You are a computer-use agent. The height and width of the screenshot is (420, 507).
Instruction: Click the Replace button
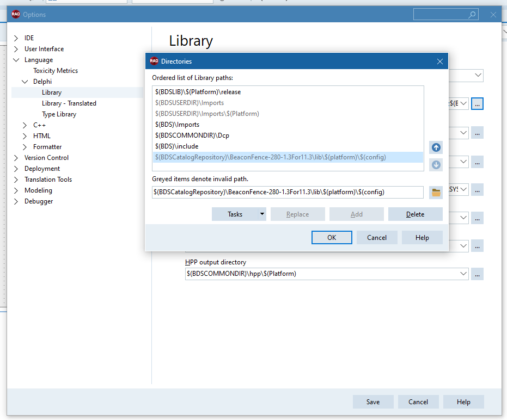297,214
